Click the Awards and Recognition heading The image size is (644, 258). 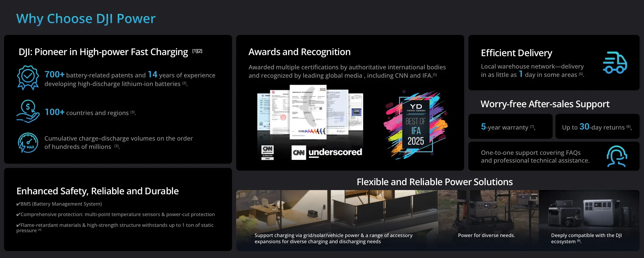(x=299, y=52)
